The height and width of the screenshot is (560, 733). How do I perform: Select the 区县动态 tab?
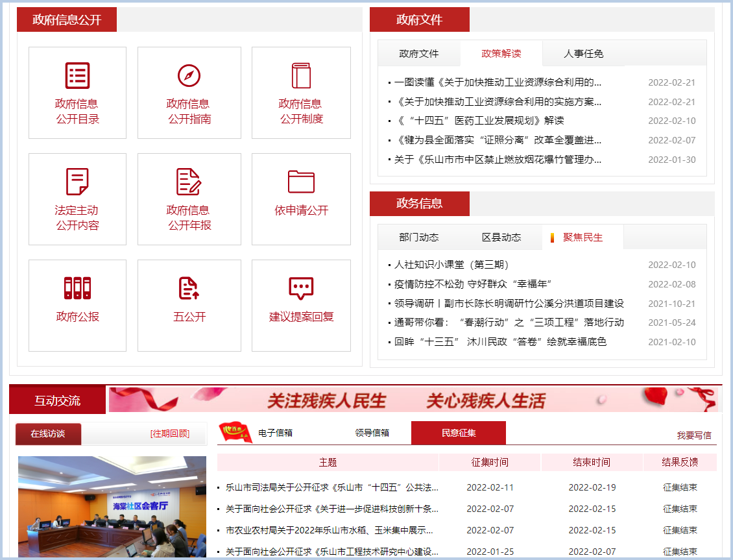point(501,237)
